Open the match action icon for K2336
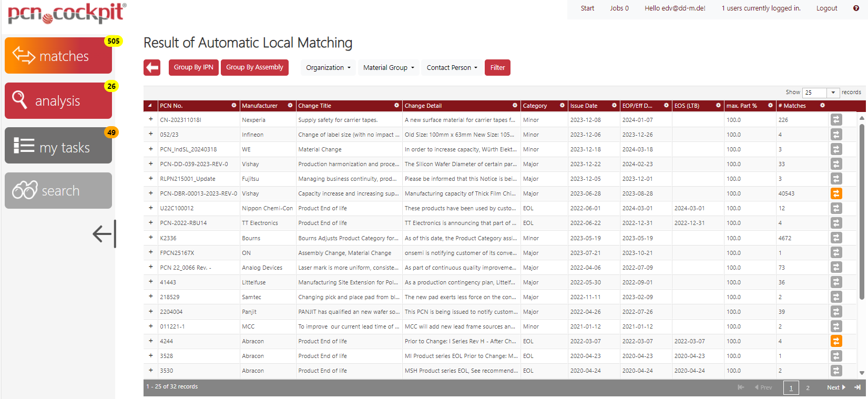This screenshot has height=399, width=868. click(x=836, y=238)
